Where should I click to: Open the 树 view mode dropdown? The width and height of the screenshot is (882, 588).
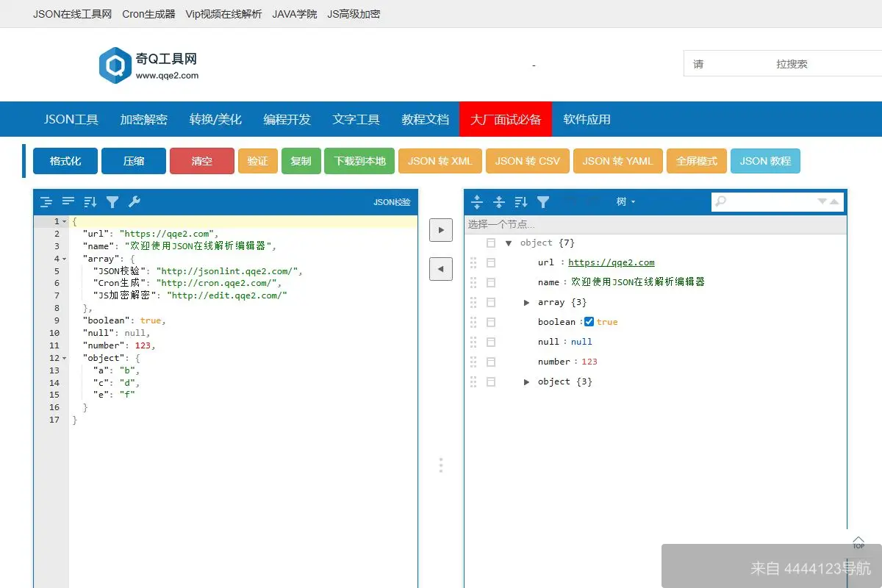point(625,201)
